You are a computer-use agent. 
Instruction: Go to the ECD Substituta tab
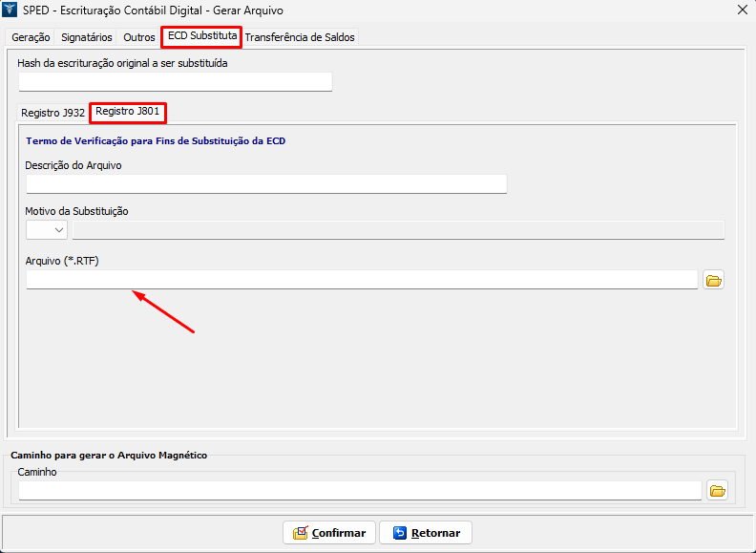[201, 36]
